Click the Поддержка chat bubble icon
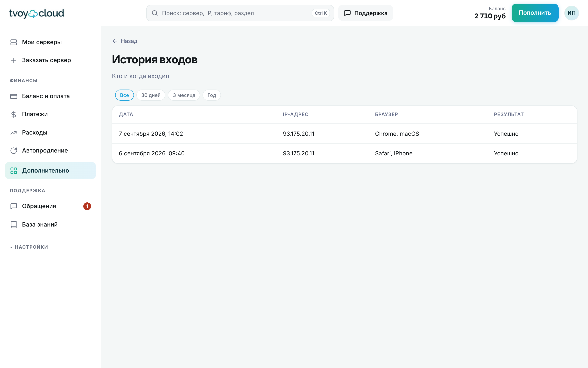 click(x=347, y=13)
